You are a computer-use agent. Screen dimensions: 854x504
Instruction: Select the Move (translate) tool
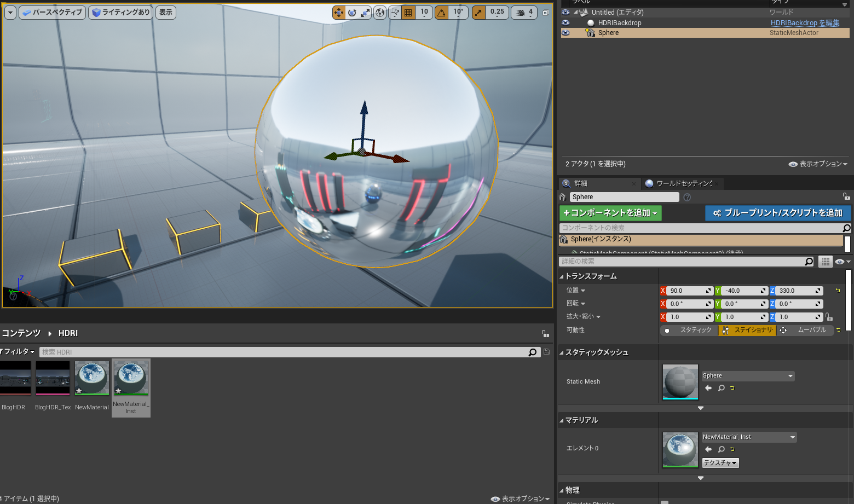[340, 12]
